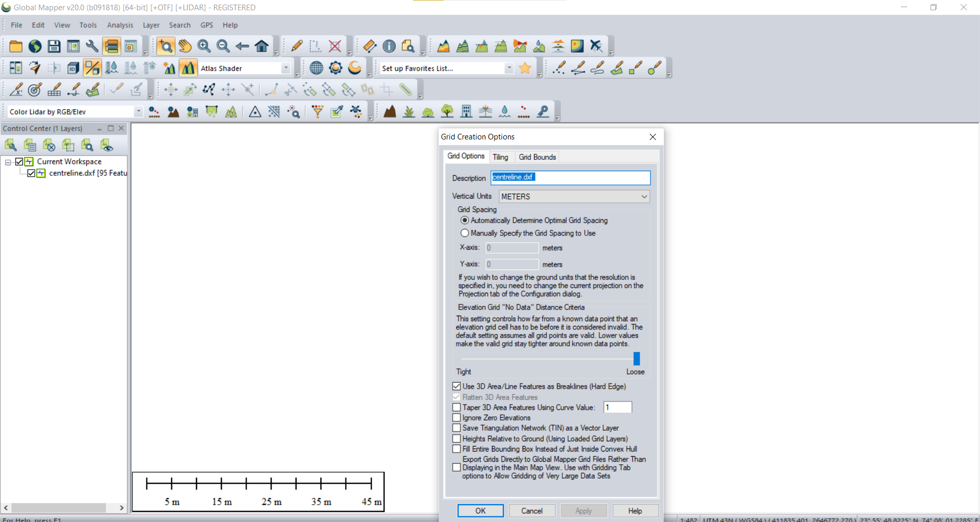Select the Zoom Out magnifier tool

[x=223, y=46]
